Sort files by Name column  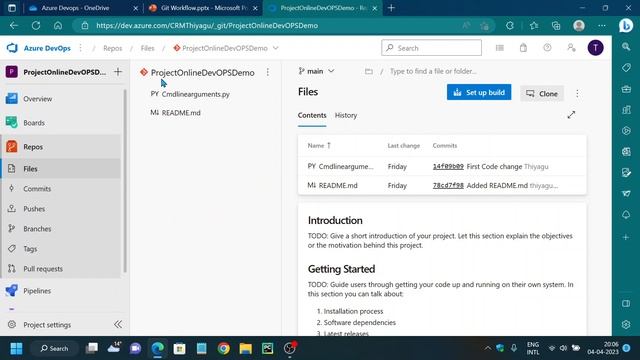pyautogui.click(x=319, y=145)
